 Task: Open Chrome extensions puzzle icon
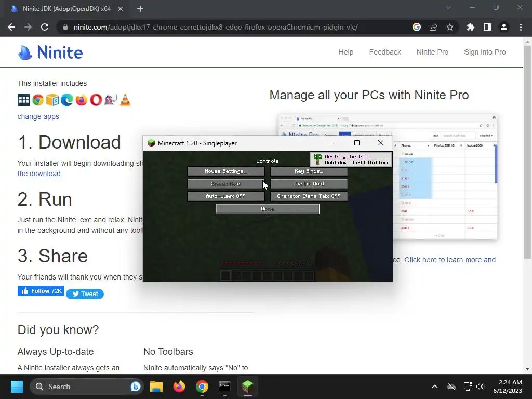(471, 27)
